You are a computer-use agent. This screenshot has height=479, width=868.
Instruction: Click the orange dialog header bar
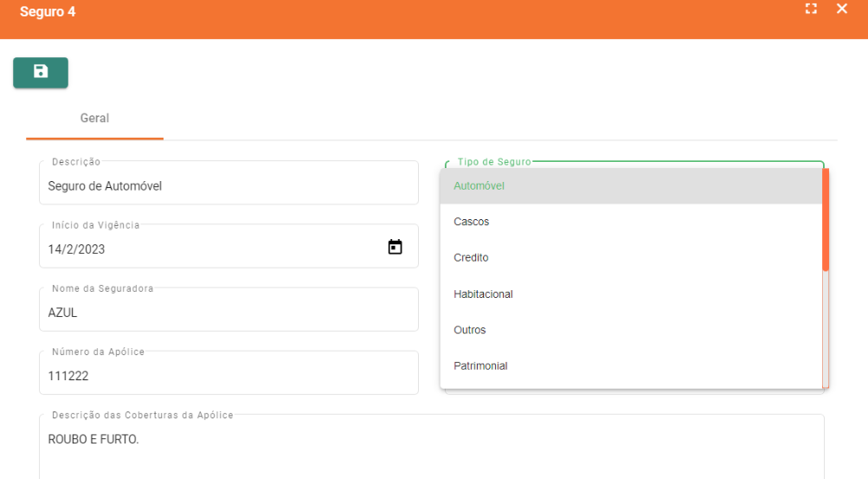tap(433, 17)
